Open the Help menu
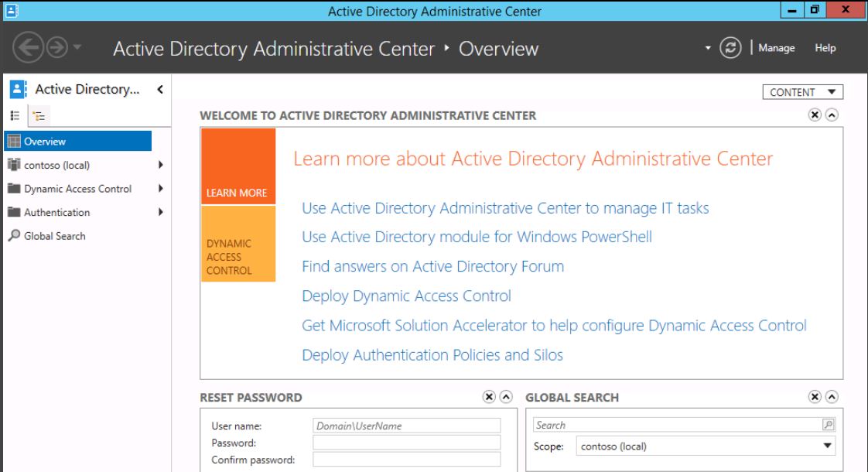The width and height of the screenshot is (868, 472). (825, 48)
